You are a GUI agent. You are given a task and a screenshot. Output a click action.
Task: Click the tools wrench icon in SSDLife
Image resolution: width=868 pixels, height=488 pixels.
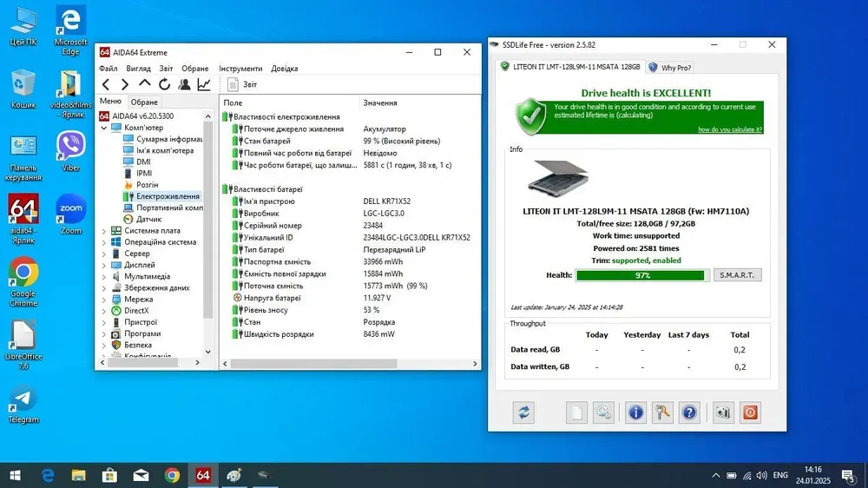662,412
